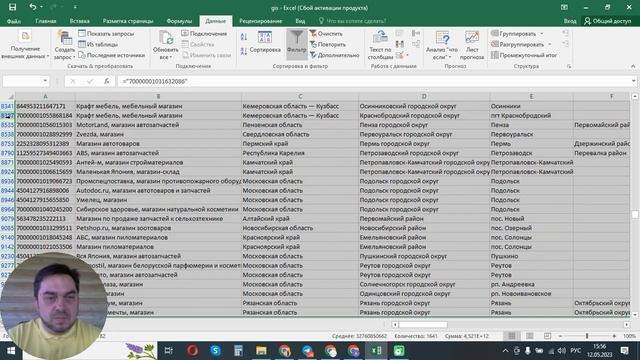Click Очистить filter
This screenshot has height=360, width=640.
click(x=326, y=33)
